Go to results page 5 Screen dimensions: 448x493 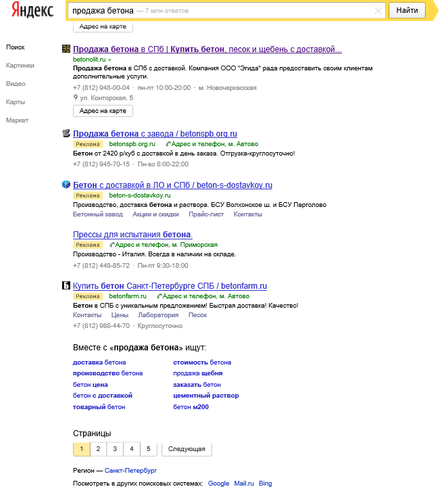click(x=148, y=449)
